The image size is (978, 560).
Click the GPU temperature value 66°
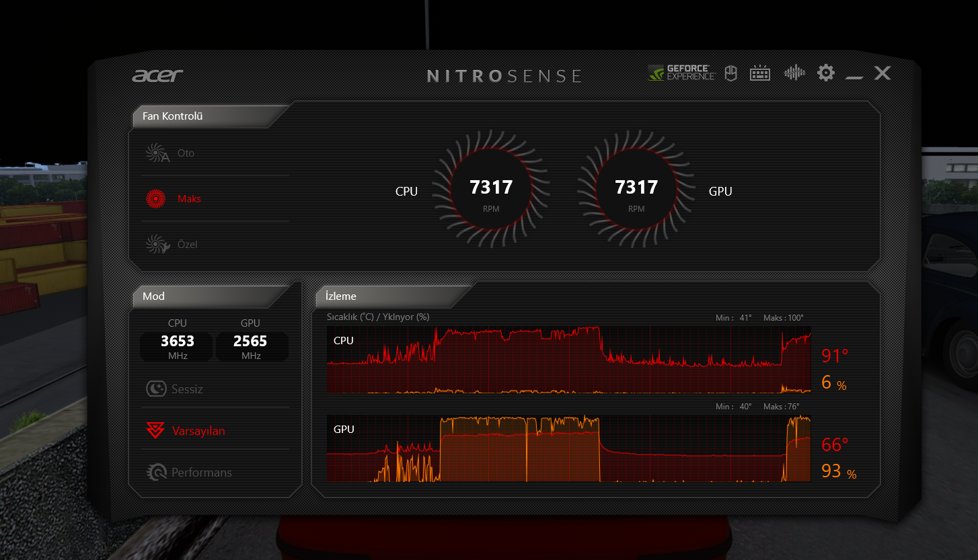pyautogui.click(x=835, y=445)
